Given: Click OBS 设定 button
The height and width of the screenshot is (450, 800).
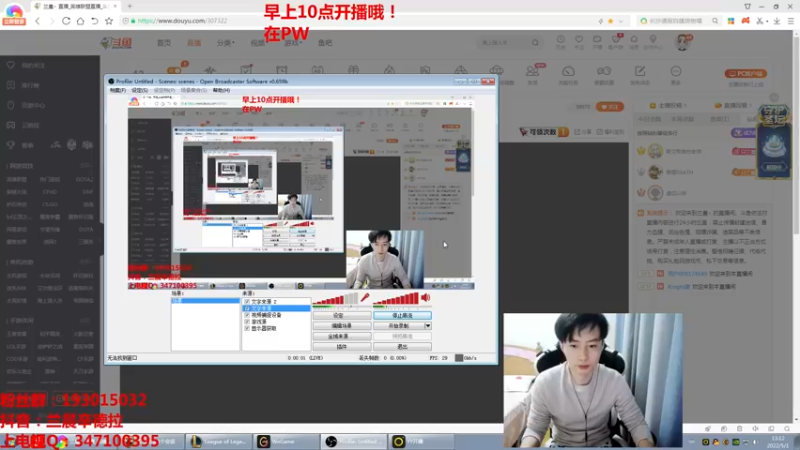Looking at the screenshot, I should (x=342, y=315).
